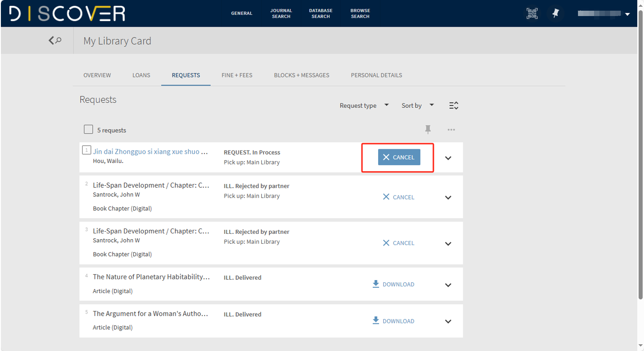Image resolution: width=644 pixels, height=351 pixels.
Task: Open the Sort by dropdown
Action: (x=417, y=106)
